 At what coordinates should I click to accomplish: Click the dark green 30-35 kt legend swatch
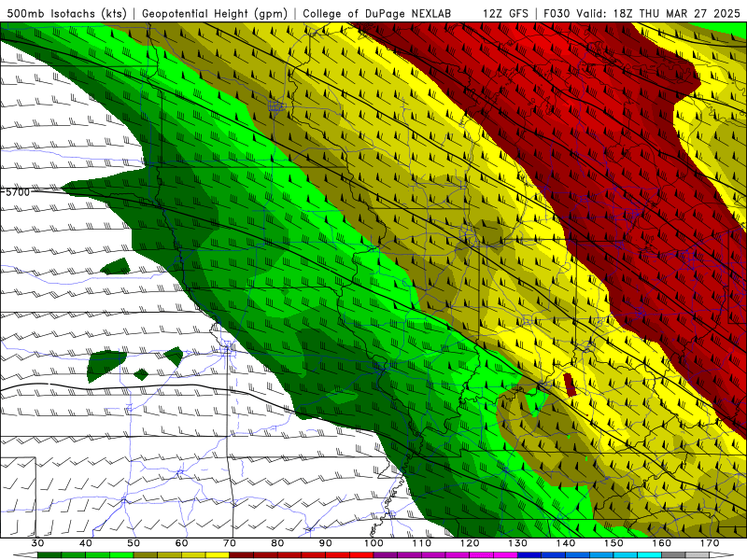coord(49,555)
